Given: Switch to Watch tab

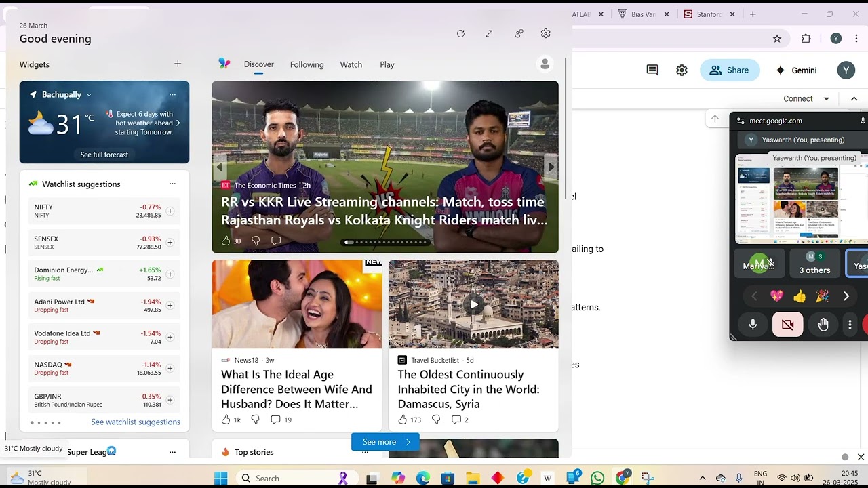Looking at the screenshot, I should pos(351,64).
